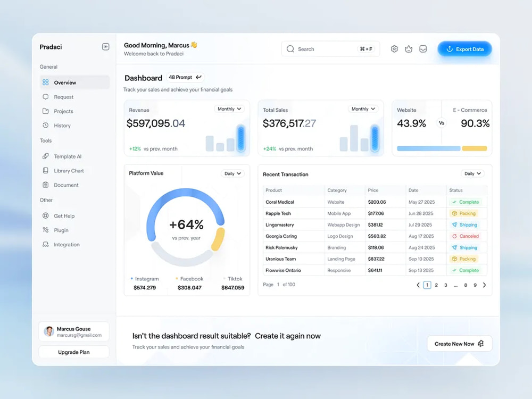Click the Complete status for Coral Medical
Screen dimensions: 532x399
click(465, 202)
